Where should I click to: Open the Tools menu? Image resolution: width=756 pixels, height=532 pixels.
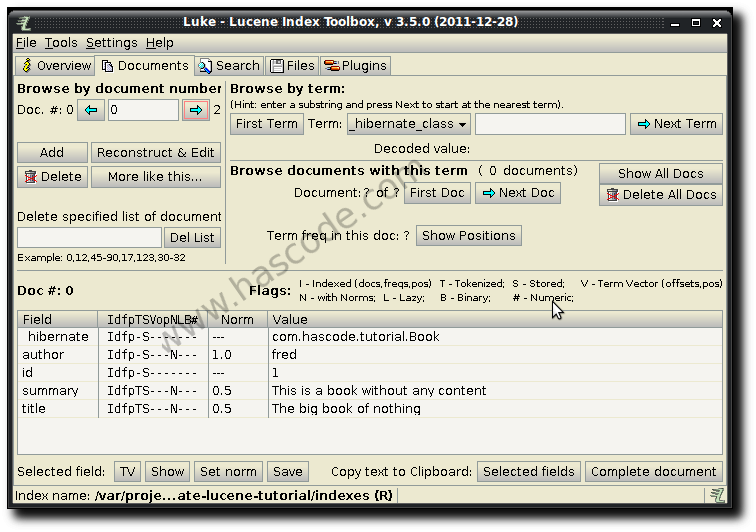61,43
